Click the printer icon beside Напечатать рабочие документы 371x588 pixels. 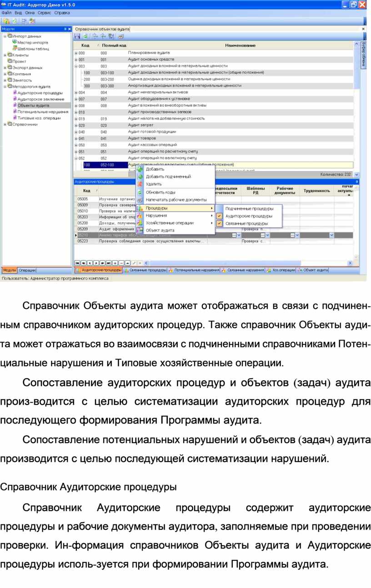(x=140, y=199)
